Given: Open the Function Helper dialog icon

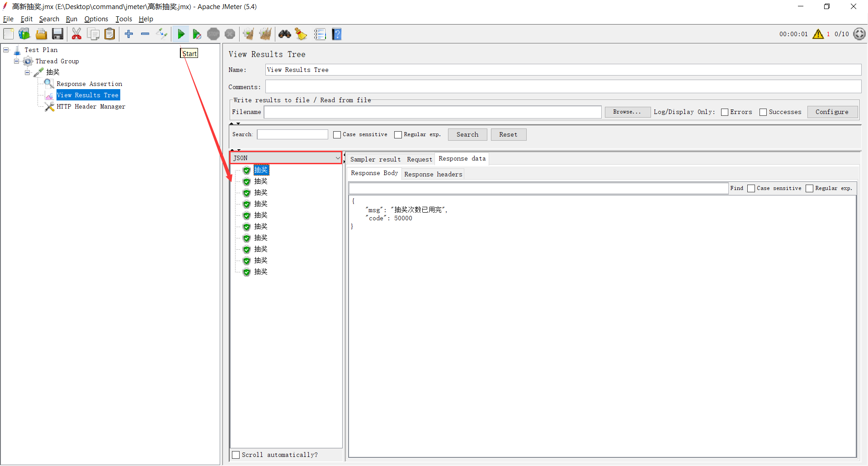Looking at the screenshot, I should [x=320, y=34].
